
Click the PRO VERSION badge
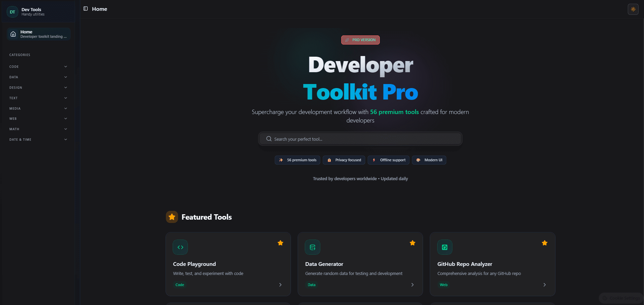[360, 40]
